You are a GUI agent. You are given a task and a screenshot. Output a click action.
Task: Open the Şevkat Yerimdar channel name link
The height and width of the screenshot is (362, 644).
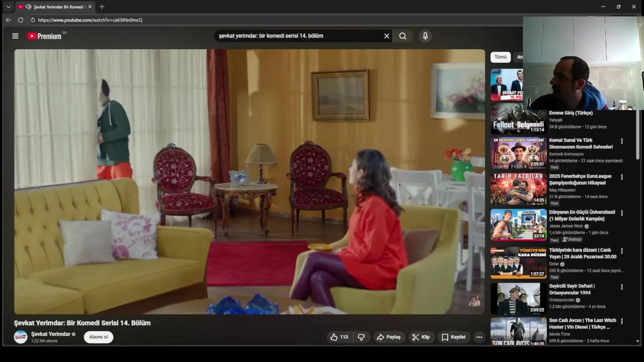[x=51, y=334]
